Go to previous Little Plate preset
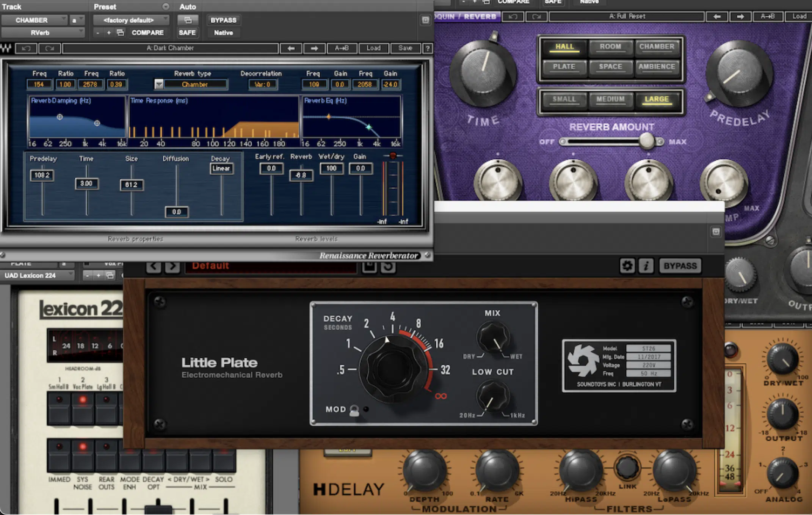The image size is (812, 515). [x=154, y=266]
